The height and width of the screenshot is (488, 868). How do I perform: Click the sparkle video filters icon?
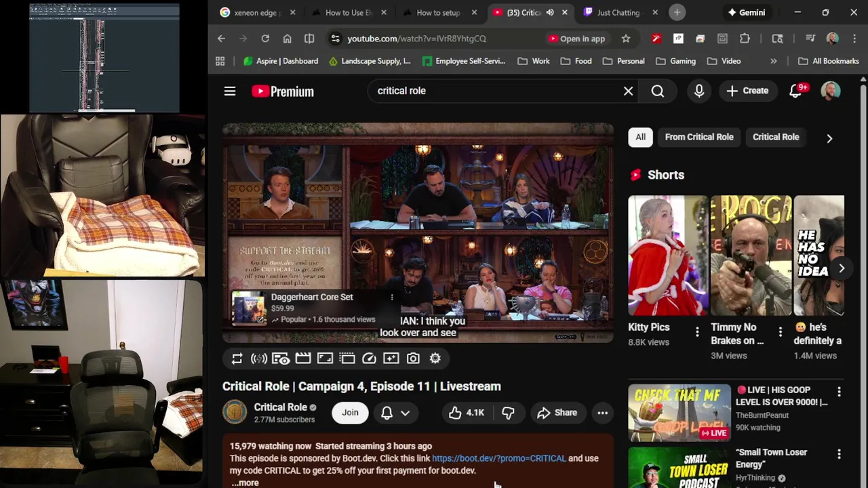click(x=391, y=359)
